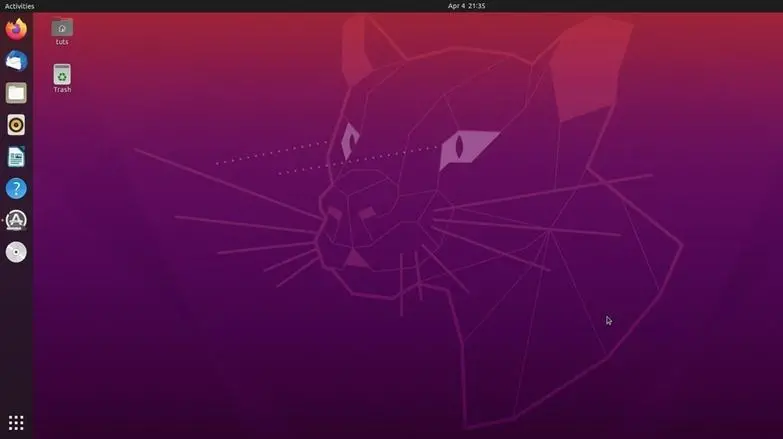
Task: Click the Trash label text
Action: [x=62, y=89]
